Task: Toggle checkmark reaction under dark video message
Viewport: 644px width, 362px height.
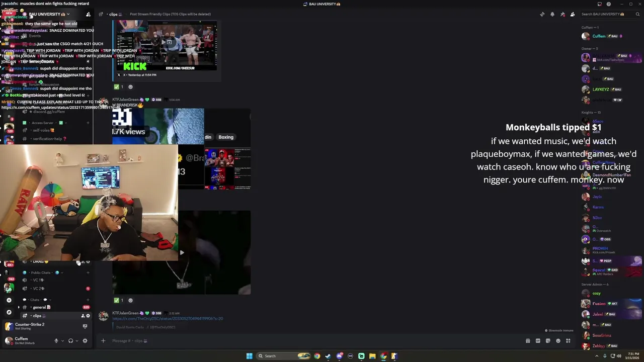Action: point(119,300)
